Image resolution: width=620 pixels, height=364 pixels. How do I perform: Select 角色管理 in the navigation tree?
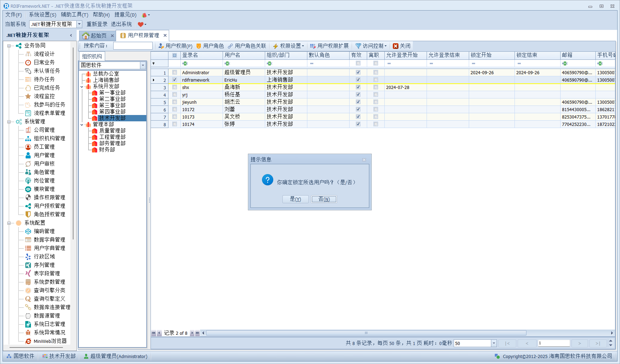44,172
